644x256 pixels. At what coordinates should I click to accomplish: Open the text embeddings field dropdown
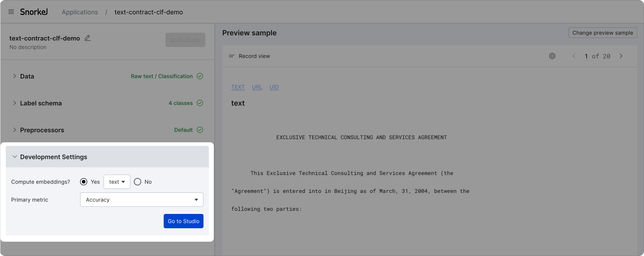pyautogui.click(x=117, y=182)
